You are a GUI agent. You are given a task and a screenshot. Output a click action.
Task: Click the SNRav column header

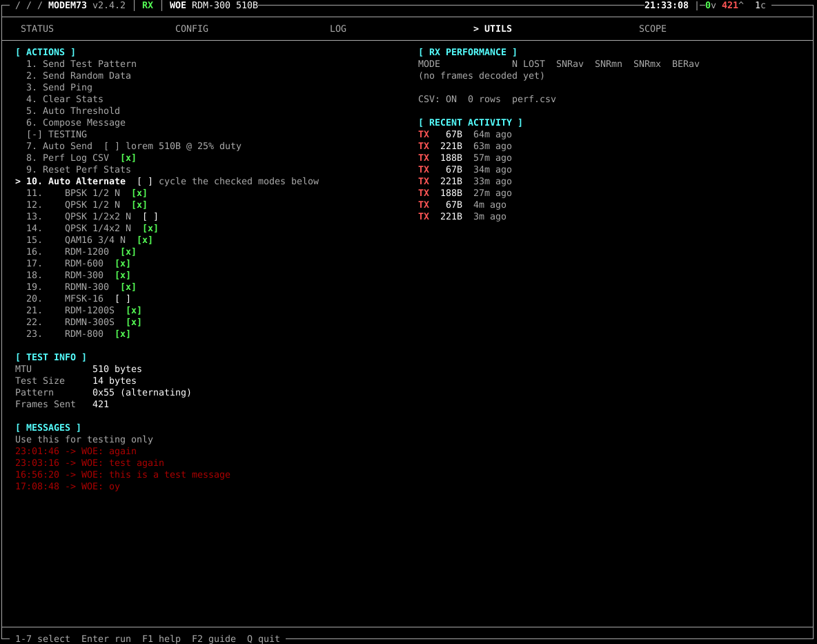click(x=569, y=64)
